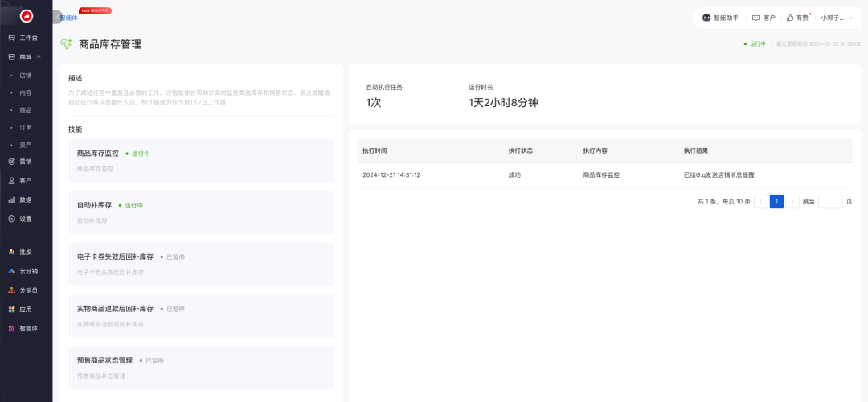
Task: Click the 跳至 page number input field
Action: tap(830, 202)
